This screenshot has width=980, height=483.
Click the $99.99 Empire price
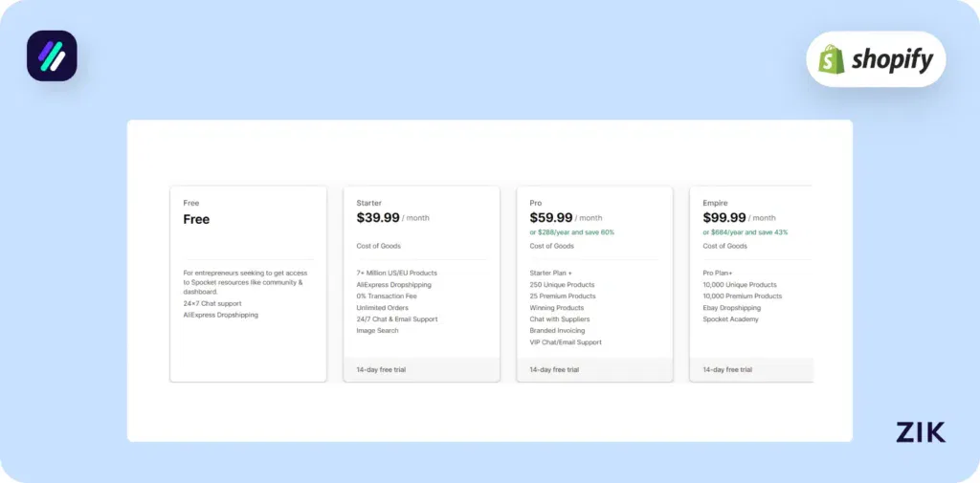(x=724, y=217)
